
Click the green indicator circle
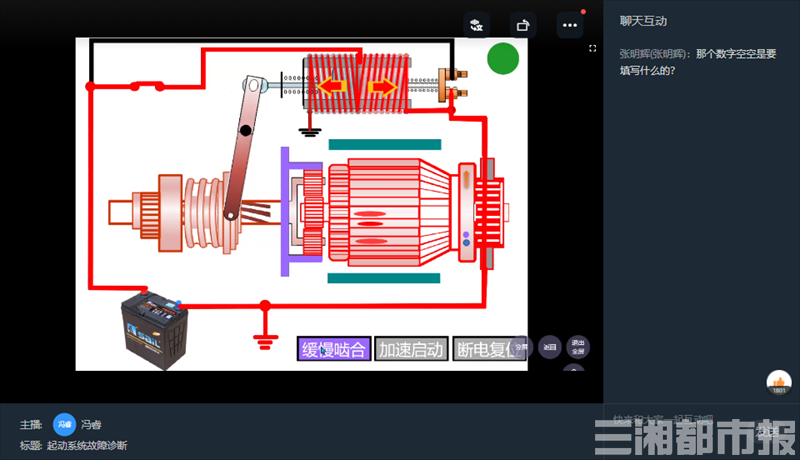(503, 59)
